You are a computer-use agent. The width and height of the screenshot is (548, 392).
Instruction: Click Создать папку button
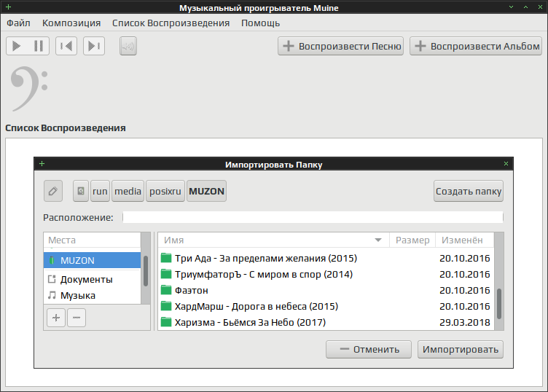(x=469, y=191)
